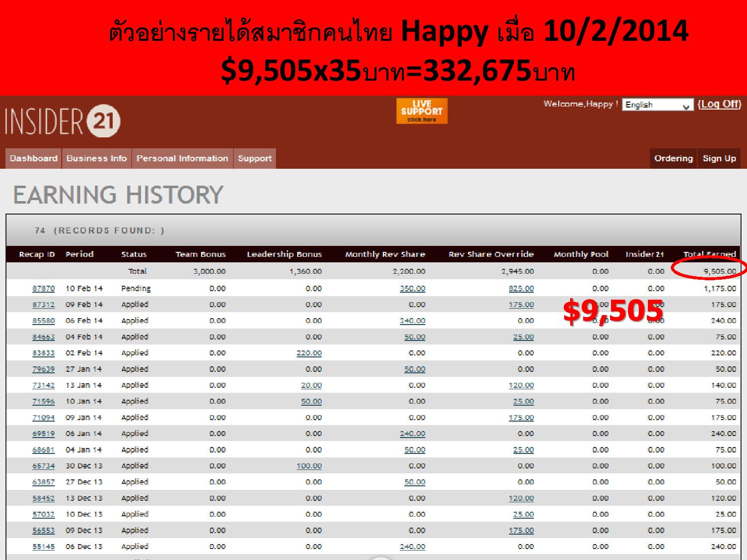
Task: Click the 30 Dec 13 period cell
Action: pyautogui.click(x=84, y=466)
